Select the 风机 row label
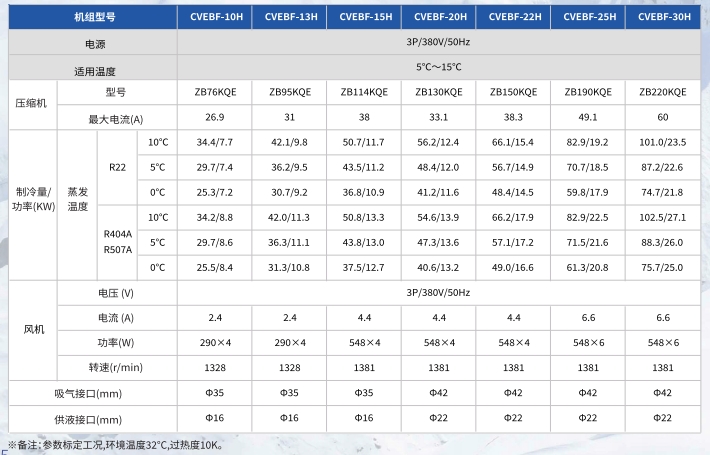The height and width of the screenshot is (455, 710). (34, 329)
